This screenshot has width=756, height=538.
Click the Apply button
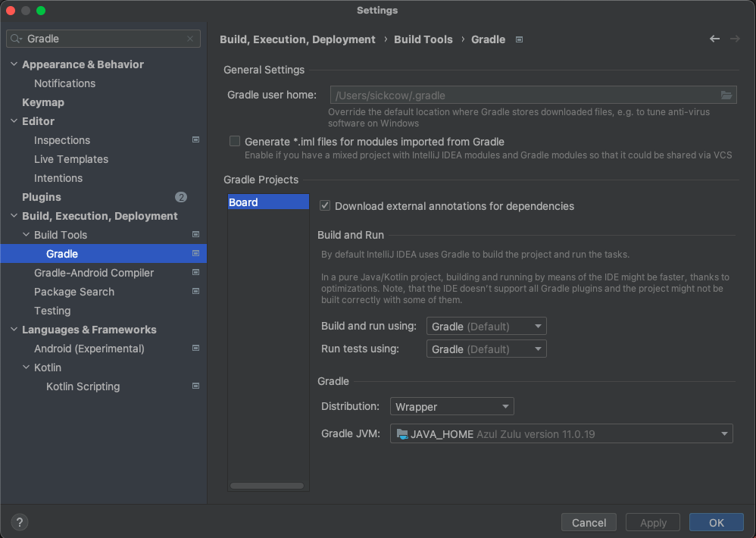pyautogui.click(x=653, y=523)
